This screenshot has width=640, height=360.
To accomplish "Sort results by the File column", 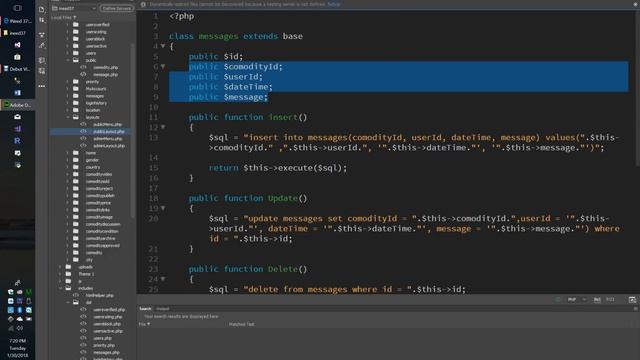I will [144, 324].
